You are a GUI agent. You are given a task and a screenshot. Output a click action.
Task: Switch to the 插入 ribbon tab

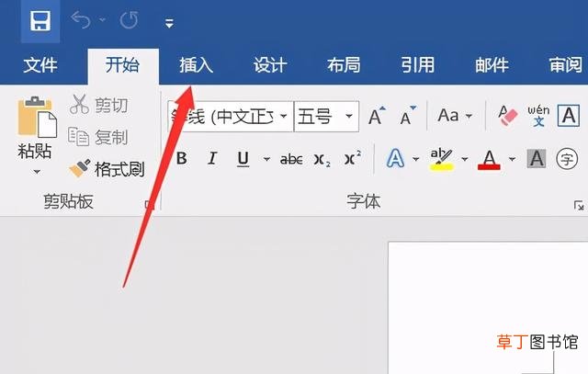tap(196, 65)
